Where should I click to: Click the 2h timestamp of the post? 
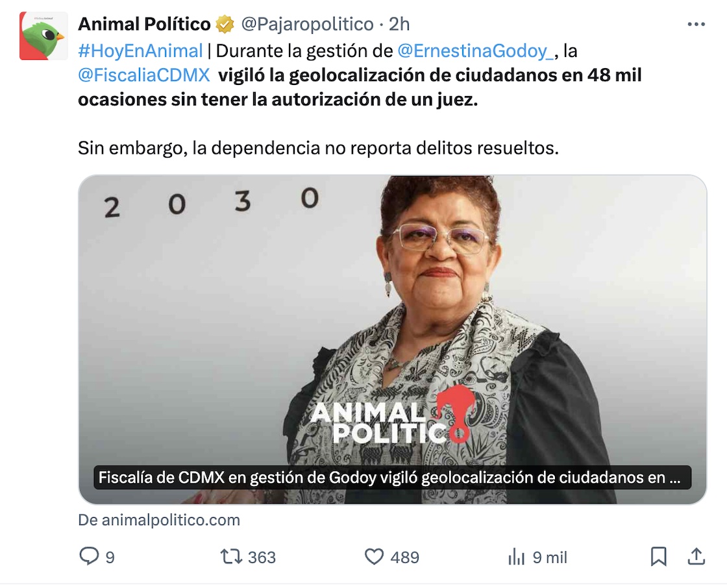coord(399,25)
